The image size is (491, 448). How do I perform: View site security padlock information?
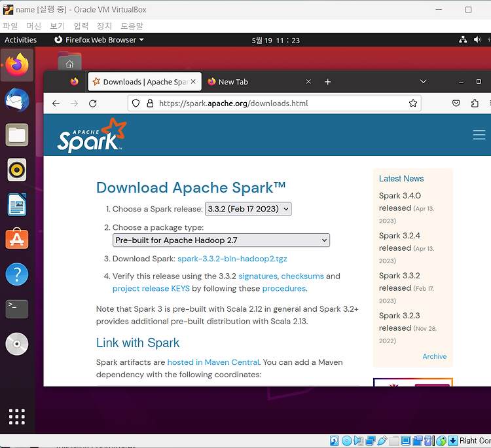tap(151, 103)
